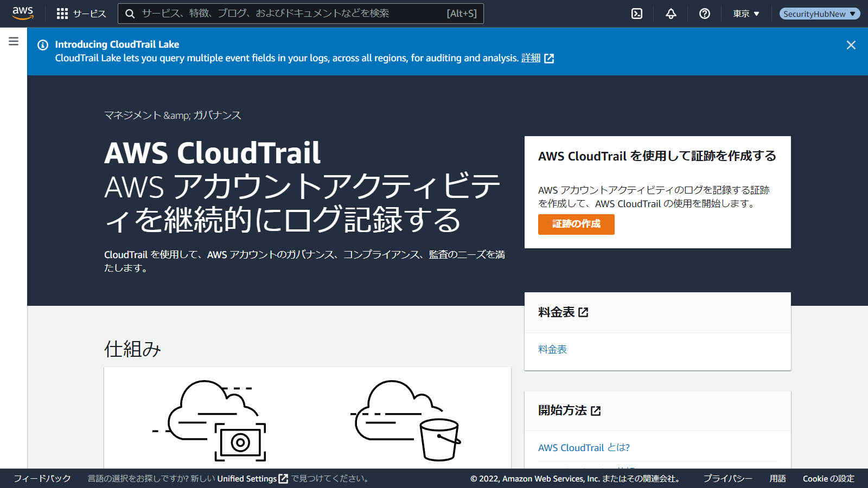This screenshot has height=488, width=868.
Task: Open the external link icon beside 料金表 heading
Action: (583, 312)
